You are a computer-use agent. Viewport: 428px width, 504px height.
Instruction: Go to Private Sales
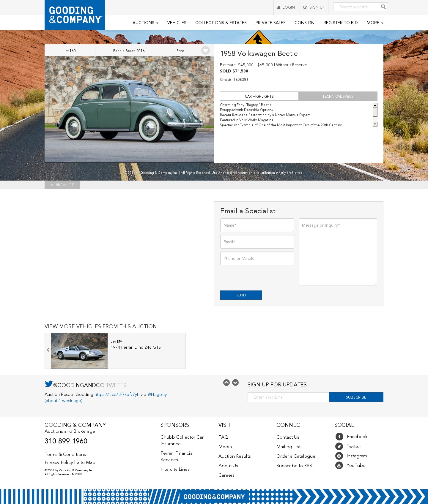[x=270, y=23]
